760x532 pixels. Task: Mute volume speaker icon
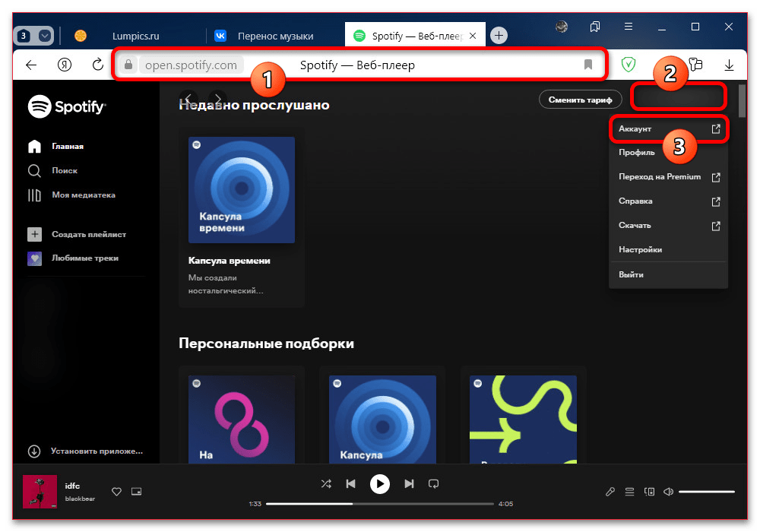[668, 492]
